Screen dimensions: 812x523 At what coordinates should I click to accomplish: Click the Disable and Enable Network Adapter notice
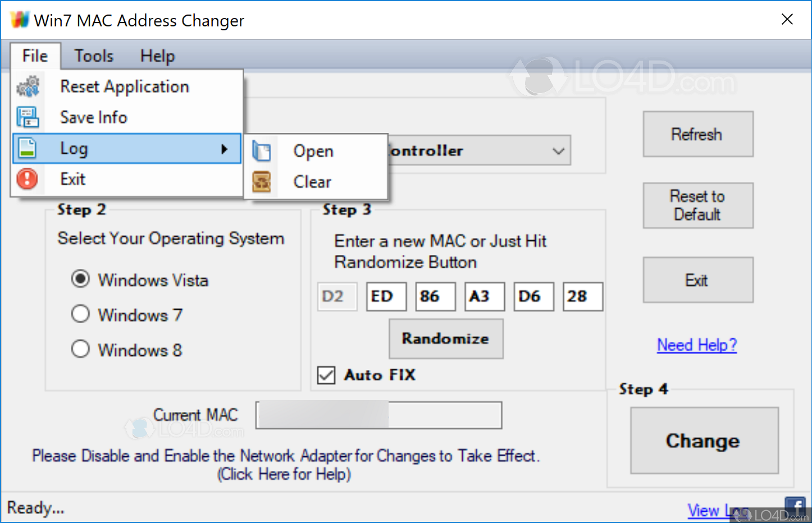286,456
